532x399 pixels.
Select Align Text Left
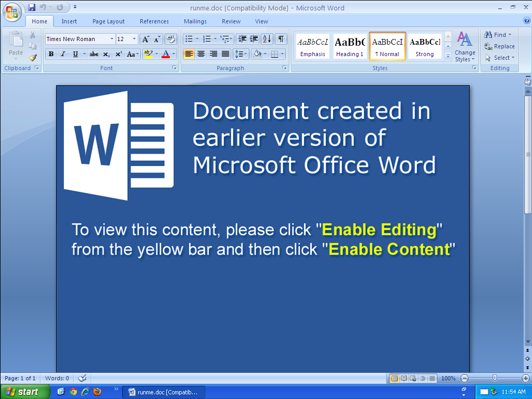tap(189, 54)
